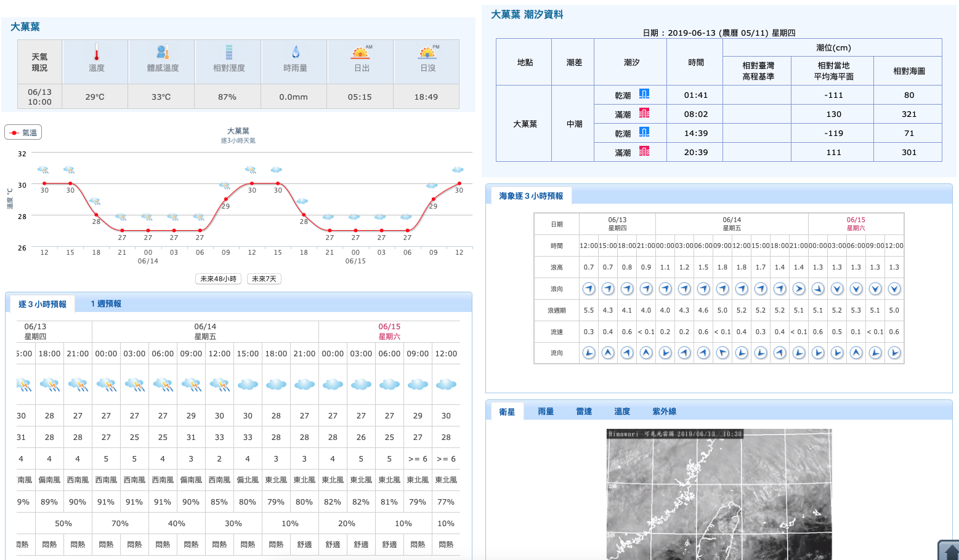Click the tide level value -111
Screen dimensions: 959x560
tap(833, 95)
